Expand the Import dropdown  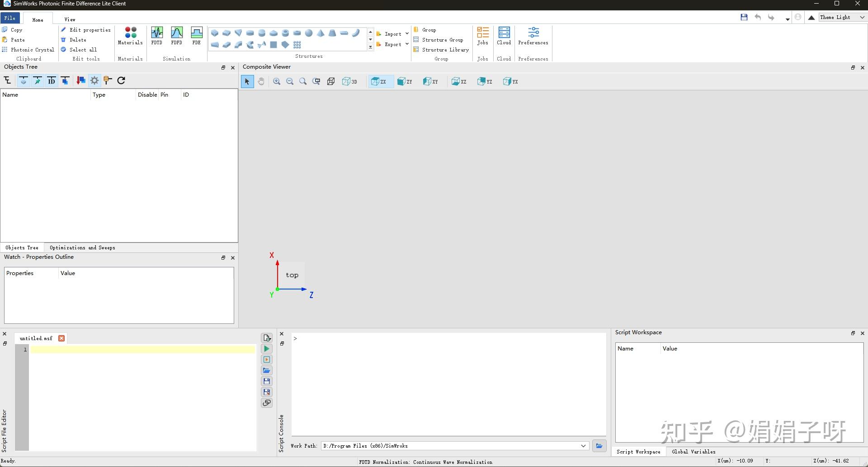[x=407, y=34]
